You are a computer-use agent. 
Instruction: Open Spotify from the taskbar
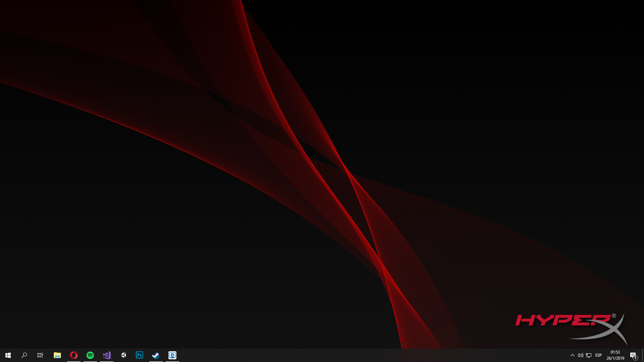[x=90, y=355]
